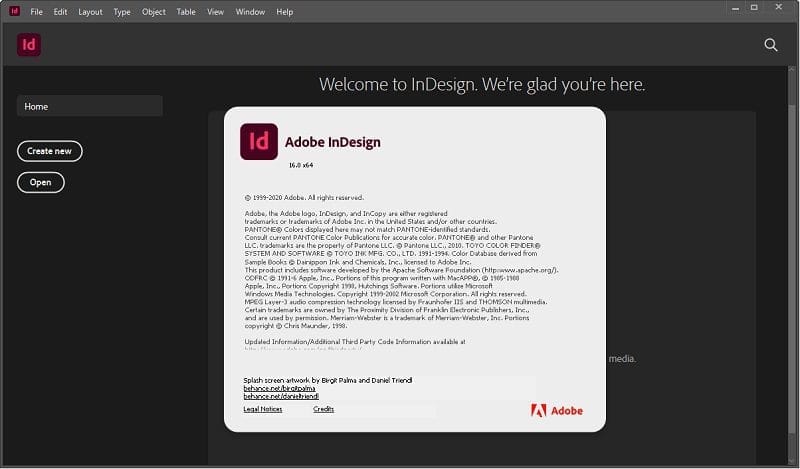Click the 'Updated Information/Additional Third Party Code' line
The height and width of the screenshot is (469, 800).
click(x=355, y=342)
